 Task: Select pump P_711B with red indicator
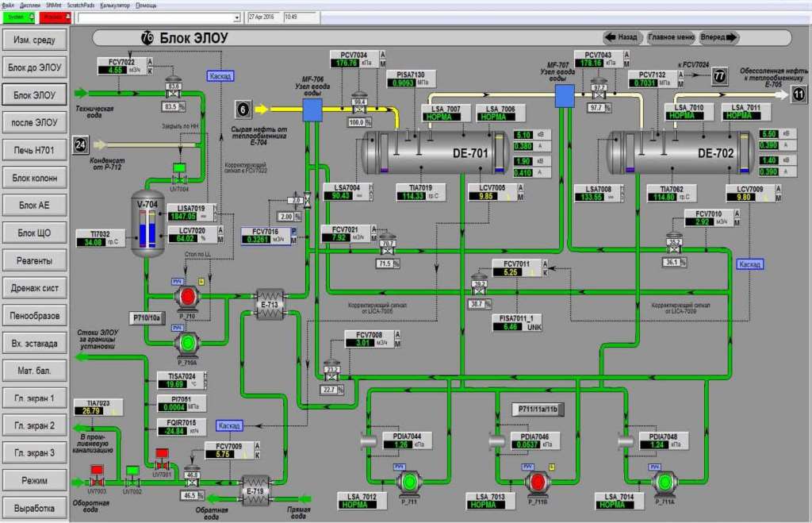(x=538, y=482)
